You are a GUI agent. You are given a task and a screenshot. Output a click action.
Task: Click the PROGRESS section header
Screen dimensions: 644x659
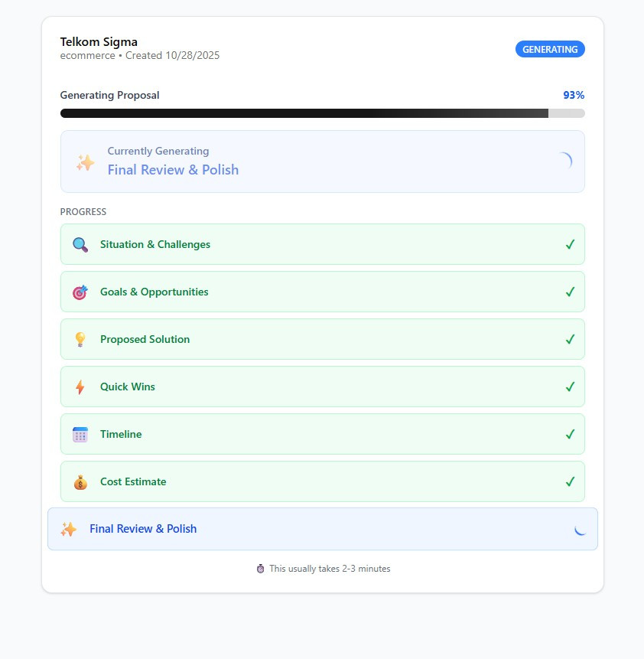point(83,212)
